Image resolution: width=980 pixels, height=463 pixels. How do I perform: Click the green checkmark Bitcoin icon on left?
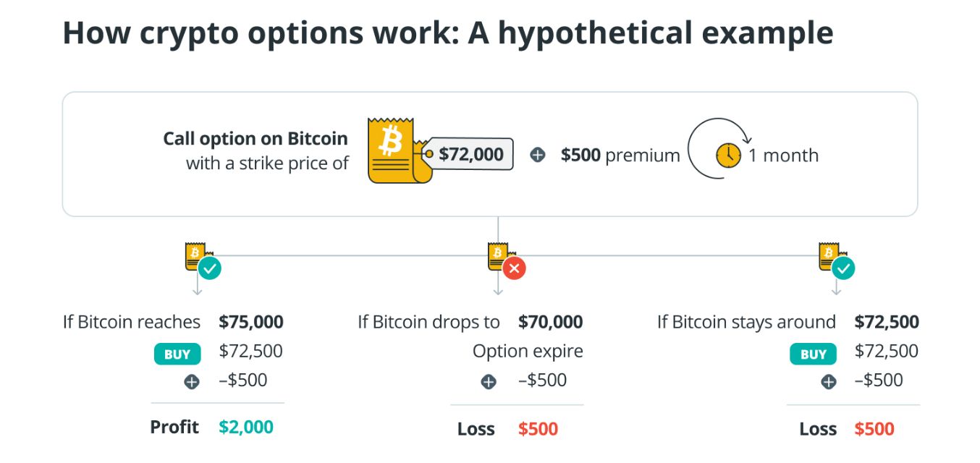(x=201, y=261)
